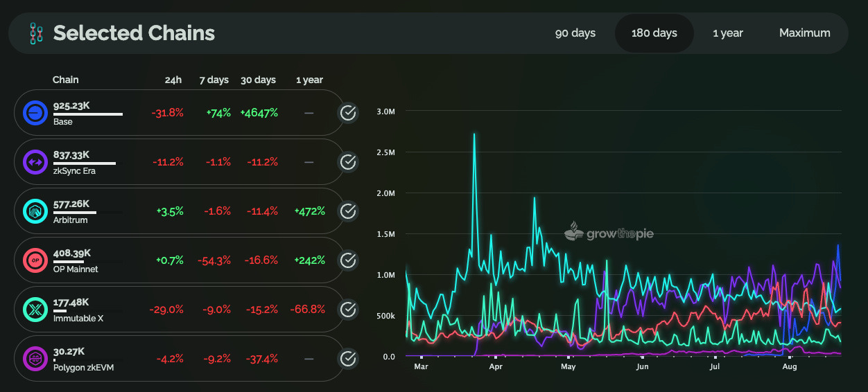Click the Base chain logo icon
This screenshot has height=392, width=868.
click(x=35, y=113)
